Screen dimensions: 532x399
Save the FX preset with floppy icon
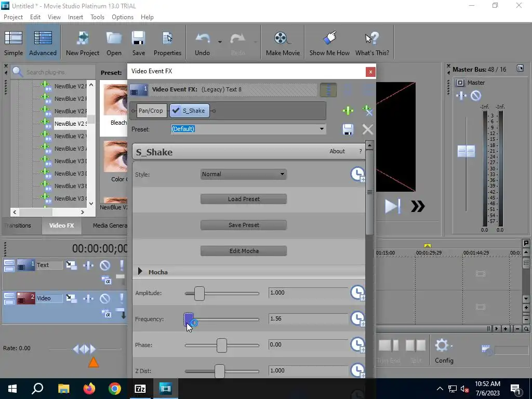click(x=348, y=129)
